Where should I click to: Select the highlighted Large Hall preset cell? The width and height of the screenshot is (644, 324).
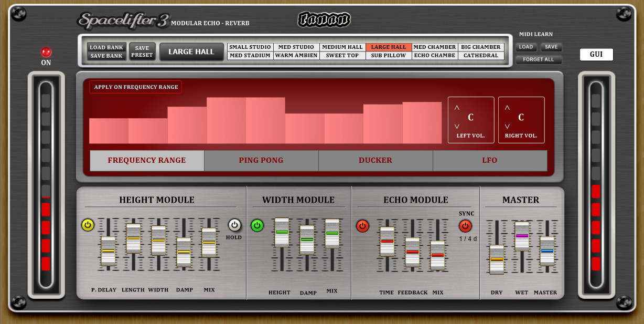389,47
